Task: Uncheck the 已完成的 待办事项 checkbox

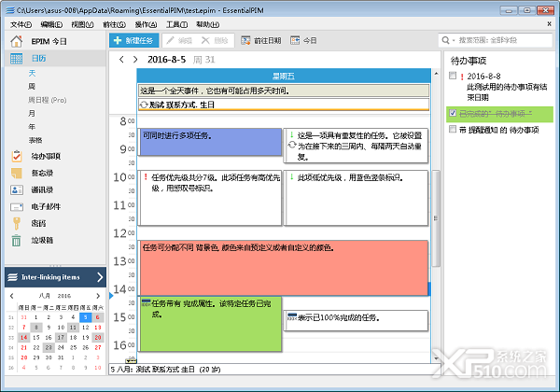Action: 453,113
